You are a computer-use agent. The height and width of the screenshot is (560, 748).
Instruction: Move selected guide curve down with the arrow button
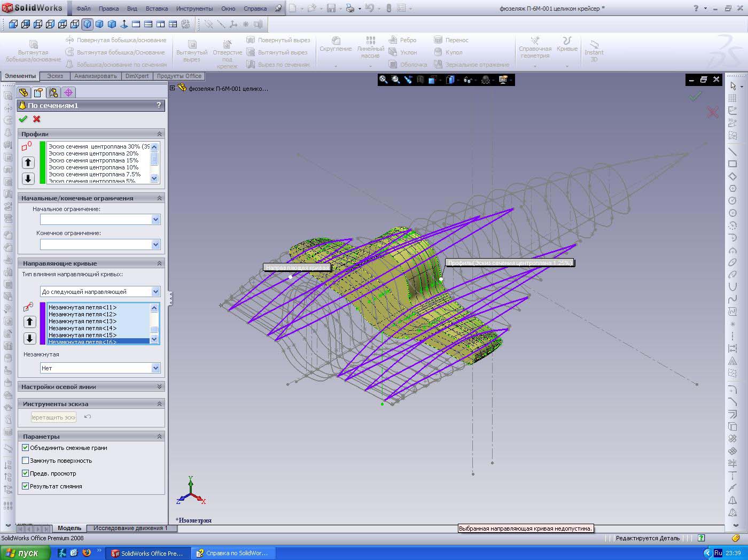pyautogui.click(x=29, y=338)
